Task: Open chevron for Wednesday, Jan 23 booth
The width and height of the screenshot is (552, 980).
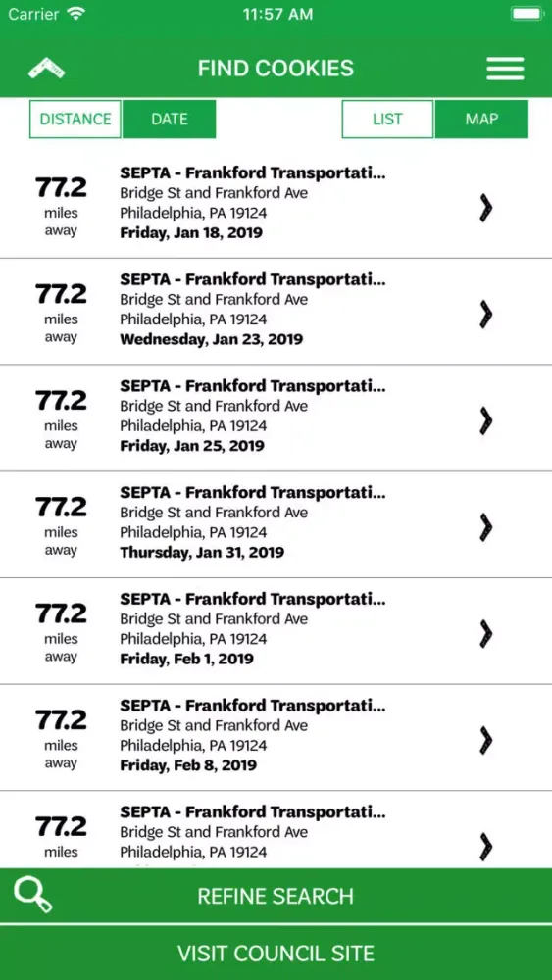Action: [x=485, y=315]
